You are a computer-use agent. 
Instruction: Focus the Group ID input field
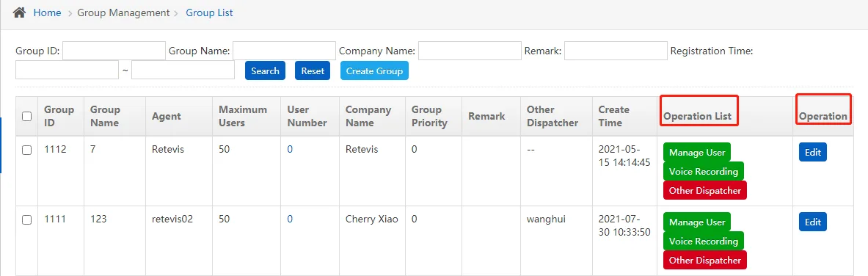114,51
